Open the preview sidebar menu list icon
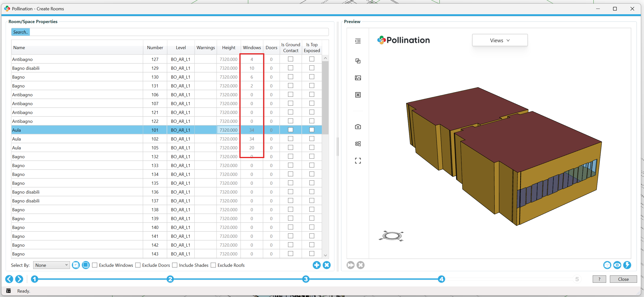This screenshot has height=297, width=644. coord(358,41)
